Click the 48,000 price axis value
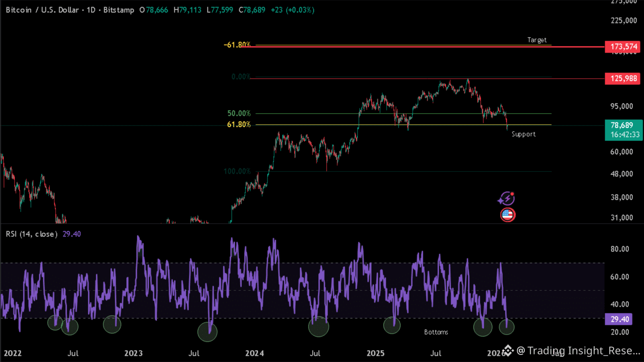 621,174
